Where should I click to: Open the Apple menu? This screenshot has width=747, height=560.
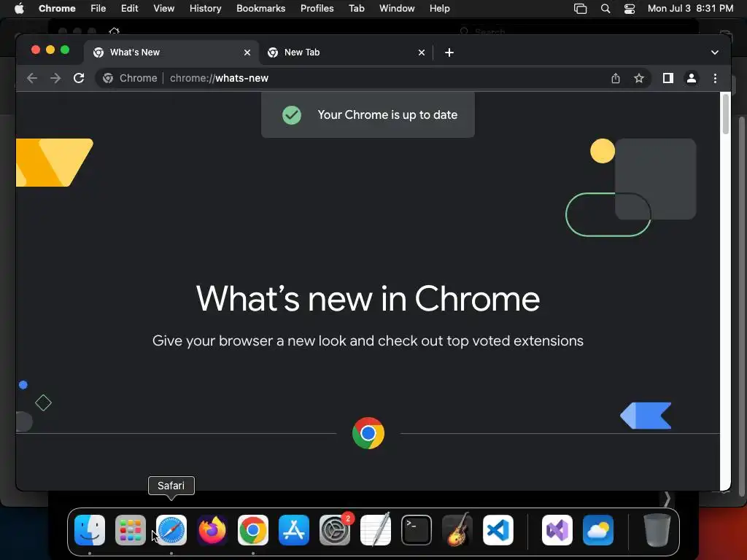(x=19, y=9)
